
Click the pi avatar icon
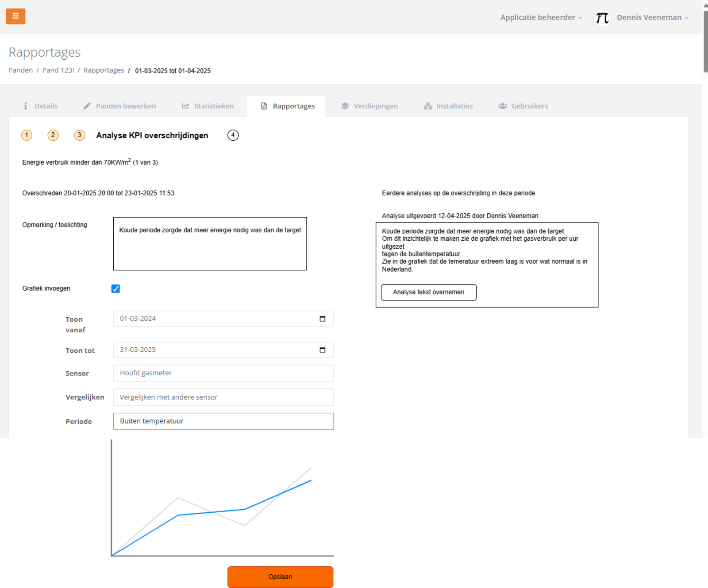click(602, 18)
